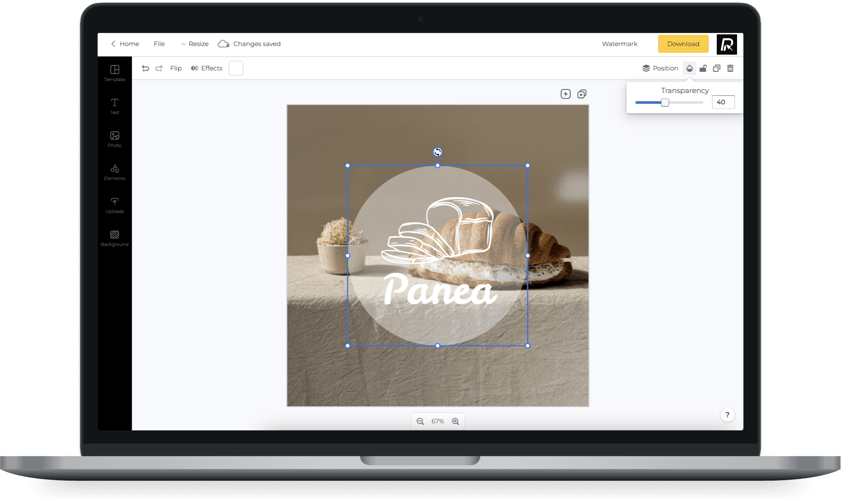Click the Flip option
The width and height of the screenshot is (841, 504).
point(176,68)
